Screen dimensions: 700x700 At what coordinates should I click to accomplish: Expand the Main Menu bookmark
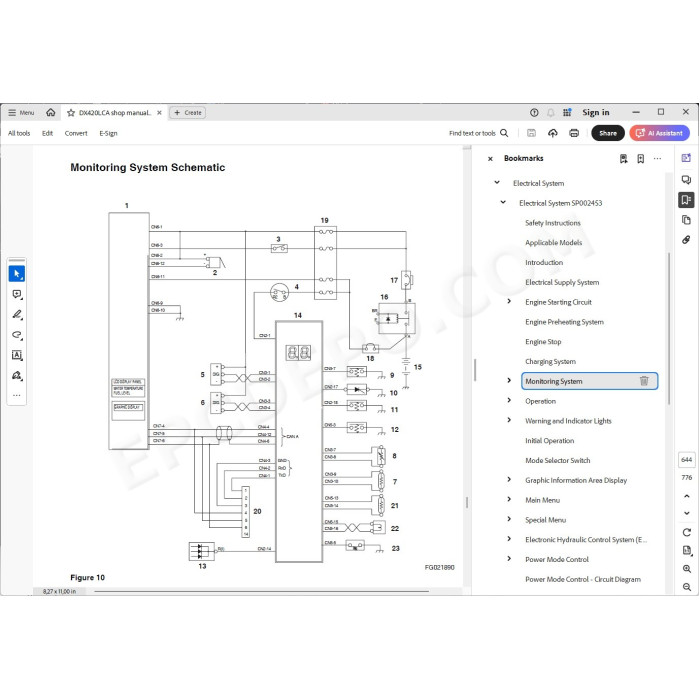(509, 499)
